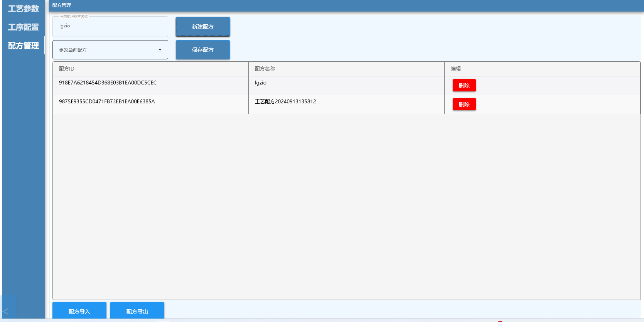Screen dimensions: 644x322
Task: Select recipe ID 9875E9355CD0471FB73EB1EA00E6385A
Action: click(107, 101)
